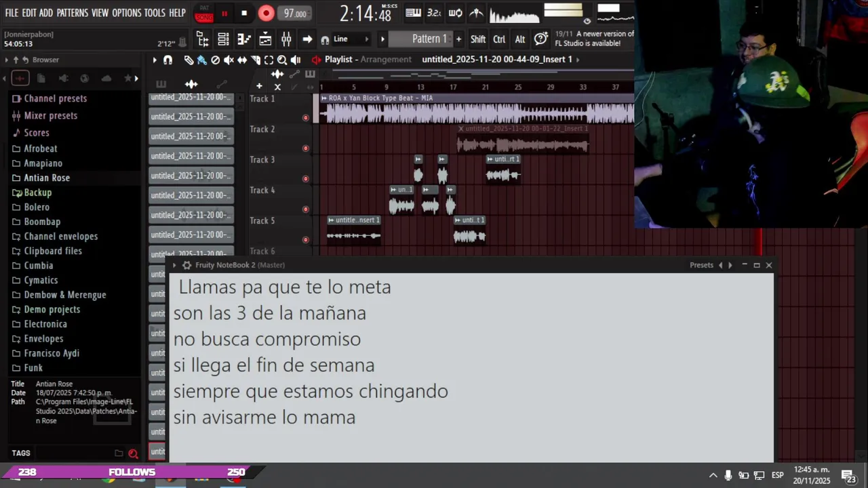Viewport: 868px width, 488px height.
Task: Open the piano roll view icon
Action: (244, 39)
